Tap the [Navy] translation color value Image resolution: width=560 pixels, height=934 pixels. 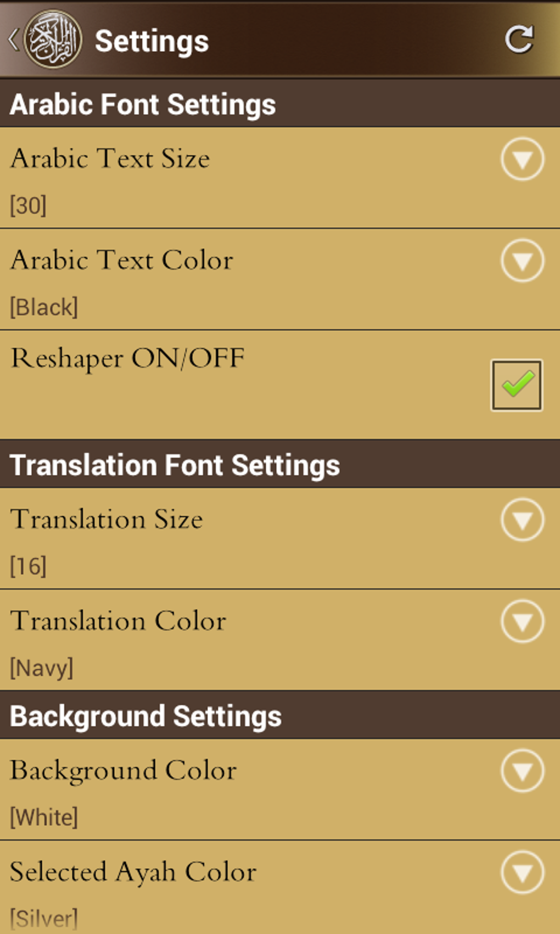click(x=42, y=668)
